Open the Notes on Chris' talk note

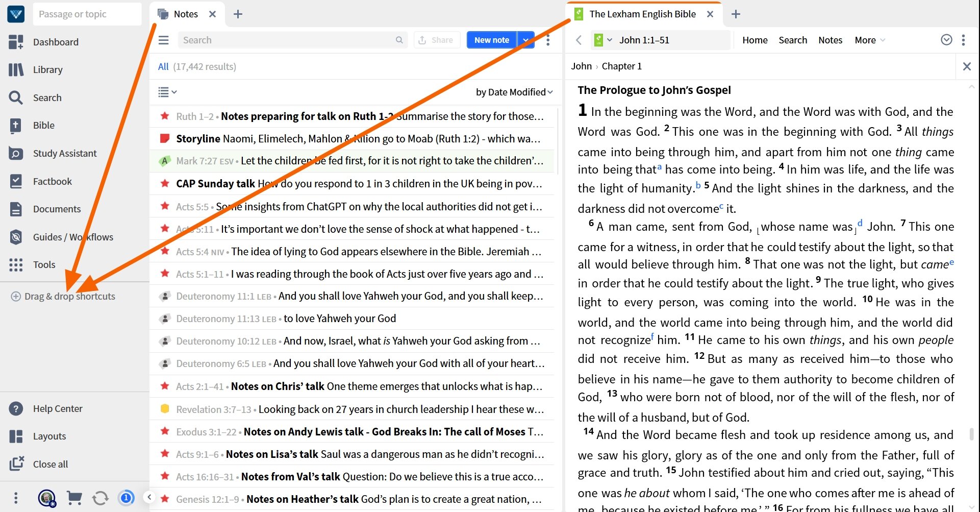tap(352, 386)
